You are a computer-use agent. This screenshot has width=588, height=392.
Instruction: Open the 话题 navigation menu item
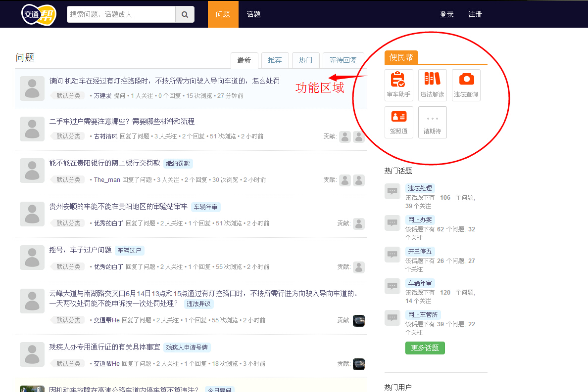pos(253,14)
